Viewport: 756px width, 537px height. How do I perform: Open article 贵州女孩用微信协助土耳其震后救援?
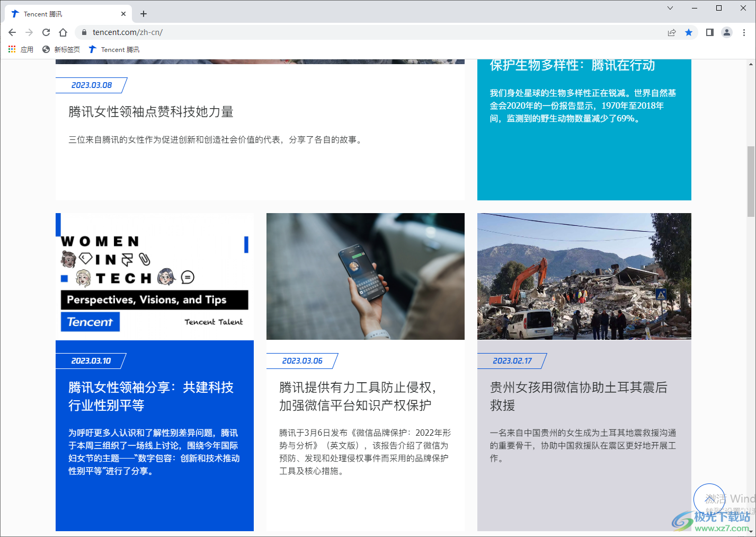[x=579, y=397]
